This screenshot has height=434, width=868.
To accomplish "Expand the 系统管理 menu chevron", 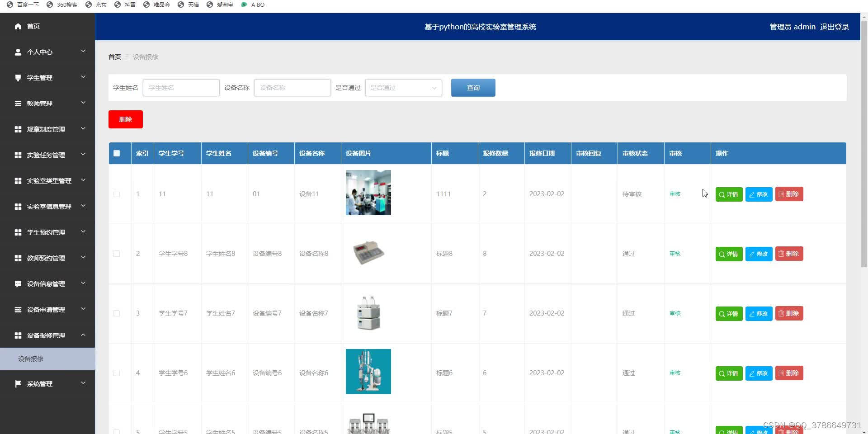I will 83,383.
